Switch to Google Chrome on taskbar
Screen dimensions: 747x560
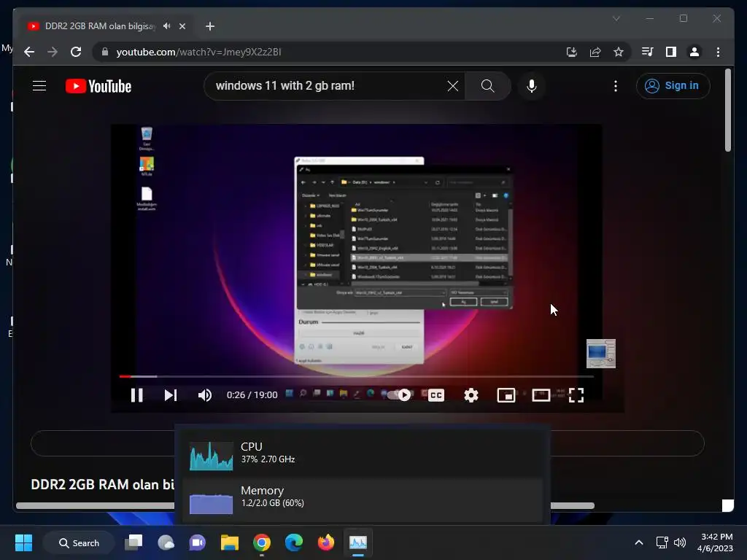[262, 542]
